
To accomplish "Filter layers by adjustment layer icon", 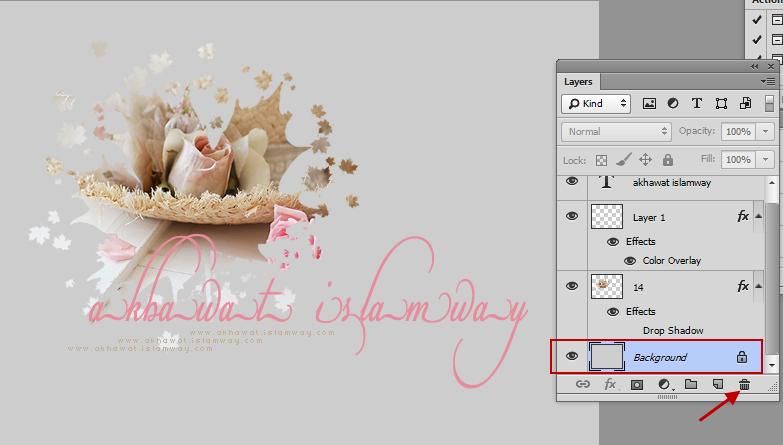I will point(673,103).
